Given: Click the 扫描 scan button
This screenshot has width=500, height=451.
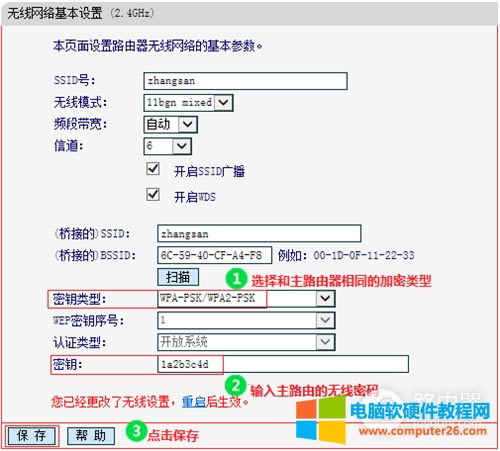Looking at the screenshot, I should (x=178, y=277).
